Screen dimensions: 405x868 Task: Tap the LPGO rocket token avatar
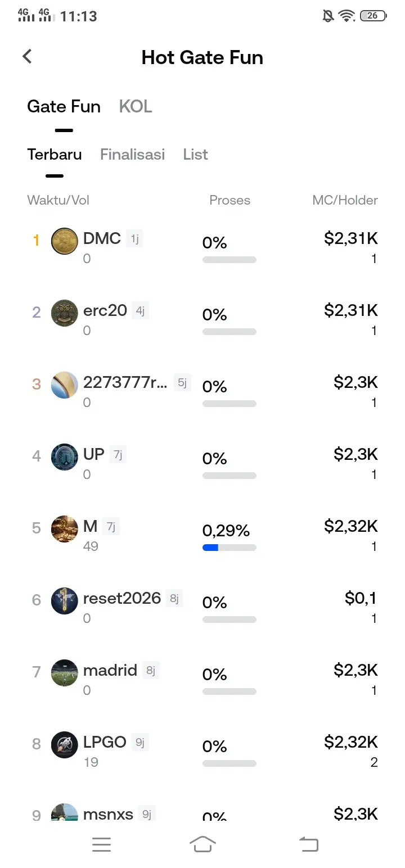click(65, 745)
